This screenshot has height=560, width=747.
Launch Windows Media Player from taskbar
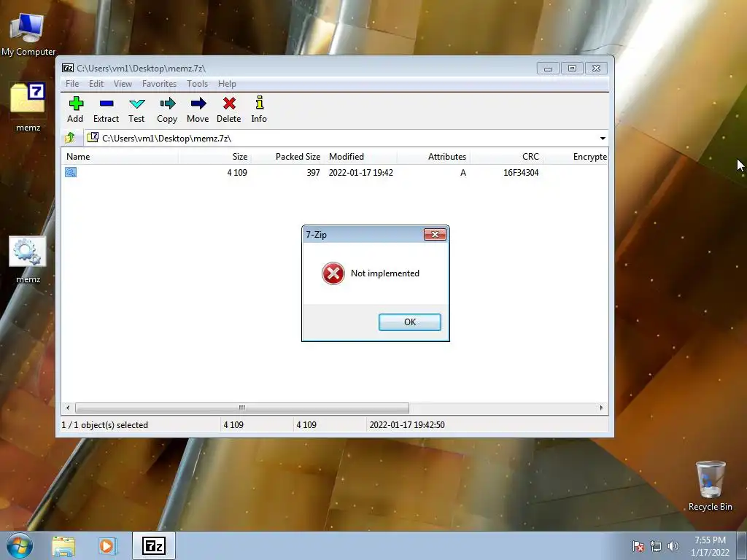point(108,546)
